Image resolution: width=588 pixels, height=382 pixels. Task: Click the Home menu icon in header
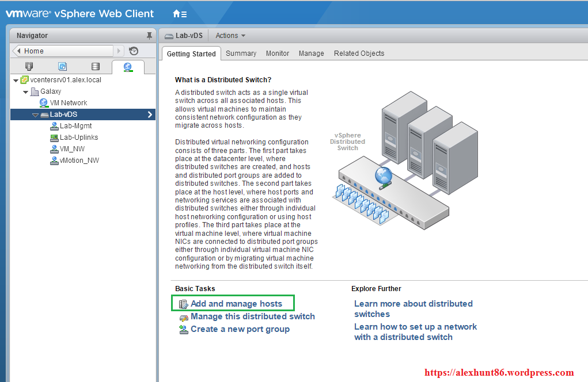[179, 13]
